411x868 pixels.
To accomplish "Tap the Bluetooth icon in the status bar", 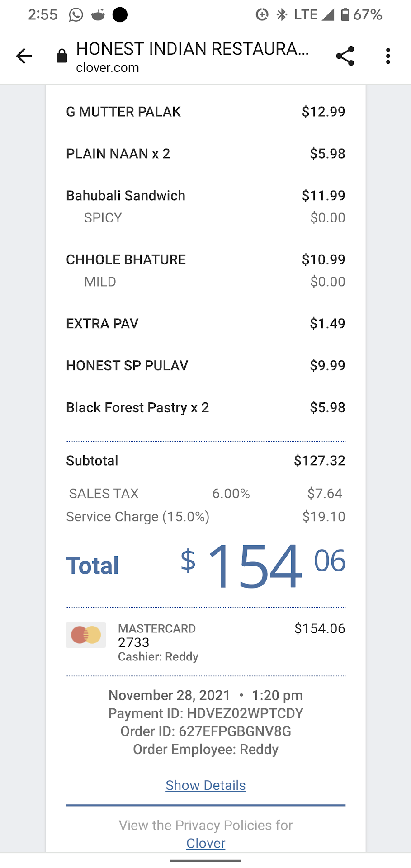I will click(282, 15).
